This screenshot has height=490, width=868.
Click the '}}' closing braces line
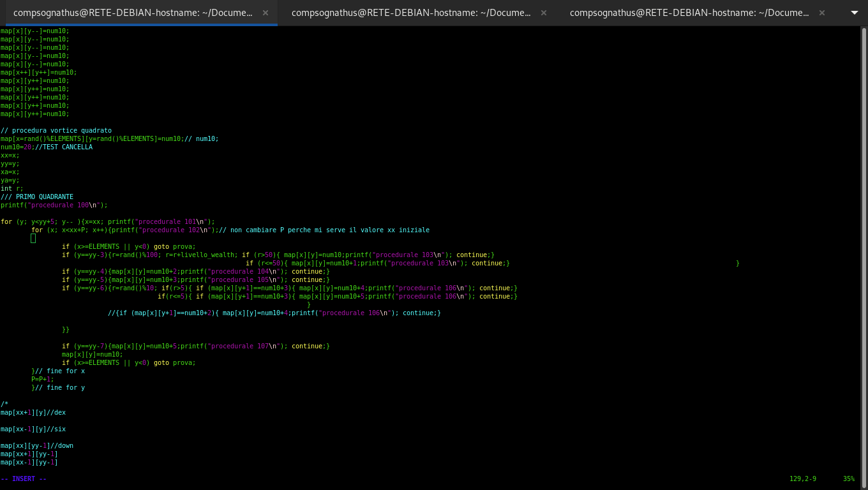pyautogui.click(x=66, y=329)
